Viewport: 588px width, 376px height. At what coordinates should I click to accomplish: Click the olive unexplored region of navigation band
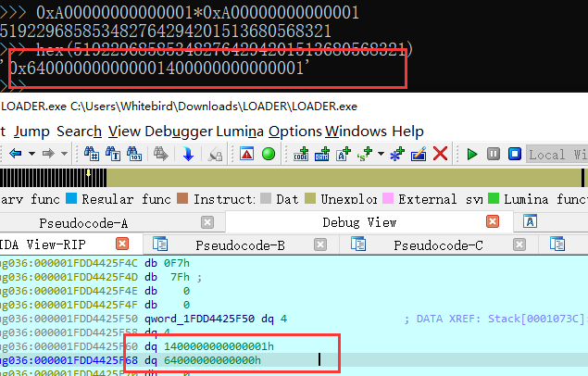pos(344,178)
